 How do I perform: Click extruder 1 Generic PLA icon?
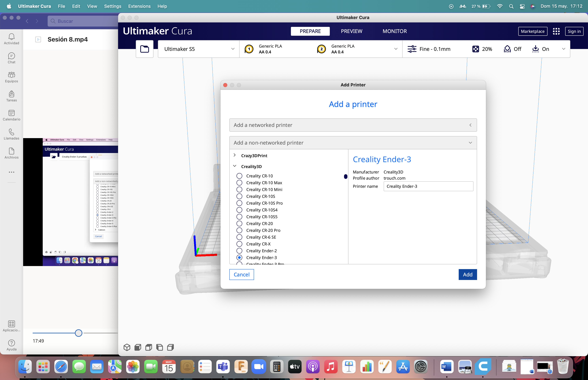pos(249,49)
